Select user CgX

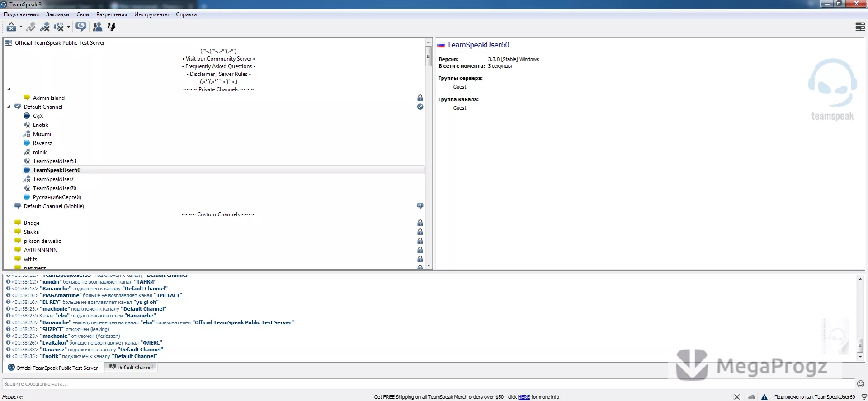coord(38,116)
